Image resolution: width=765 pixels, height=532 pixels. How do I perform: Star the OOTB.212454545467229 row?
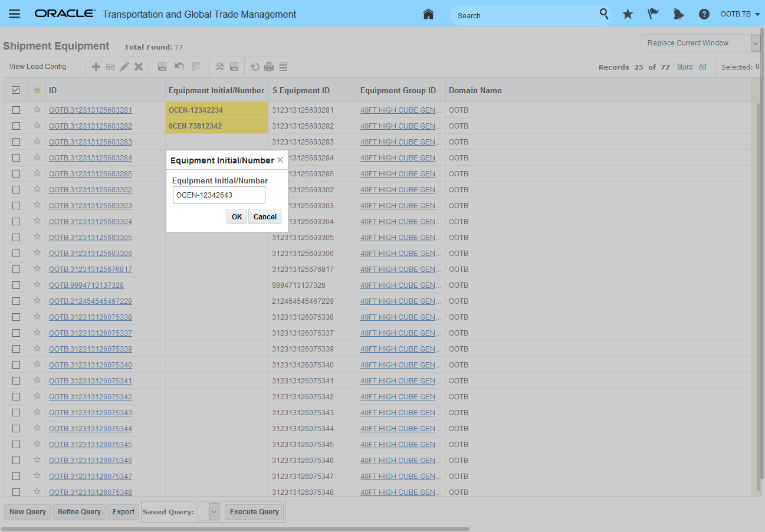pos(37,301)
